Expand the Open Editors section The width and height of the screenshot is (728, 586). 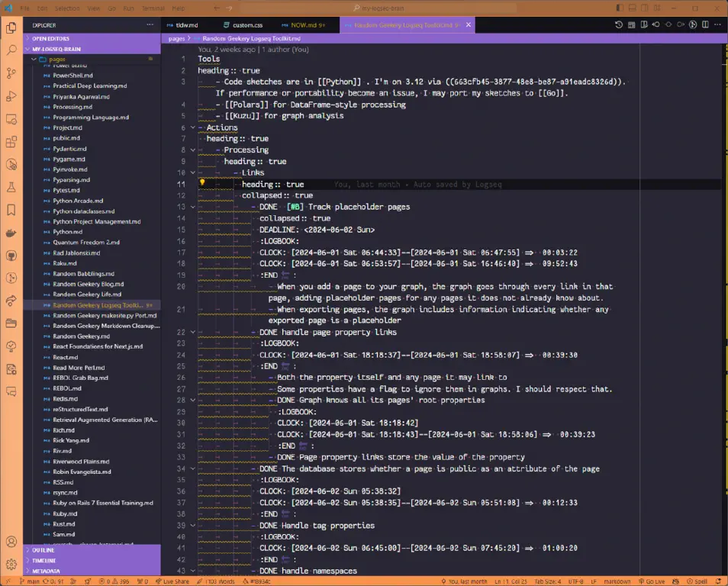coord(92,39)
